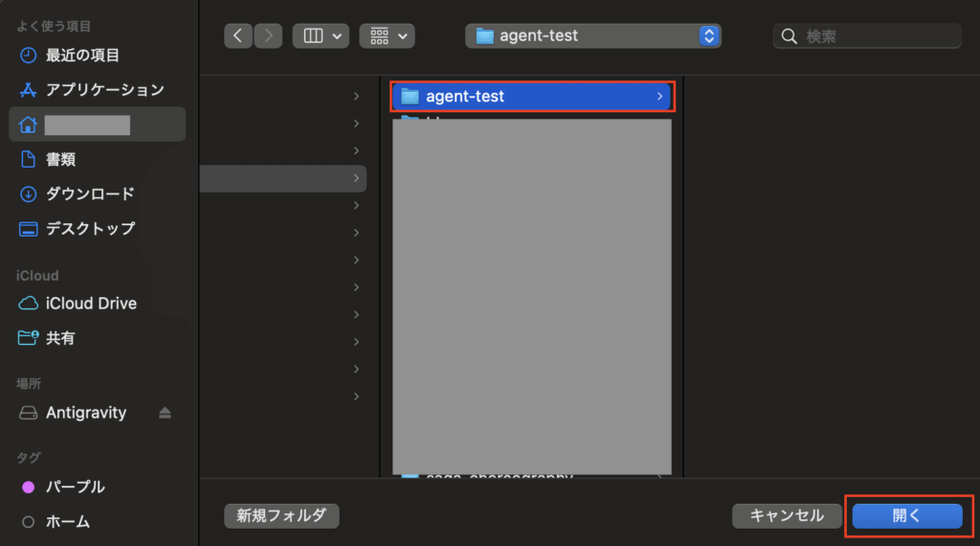Expand the agent-test folder chevron
The image size is (980, 546).
pyautogui.click(x=659, y=97)
